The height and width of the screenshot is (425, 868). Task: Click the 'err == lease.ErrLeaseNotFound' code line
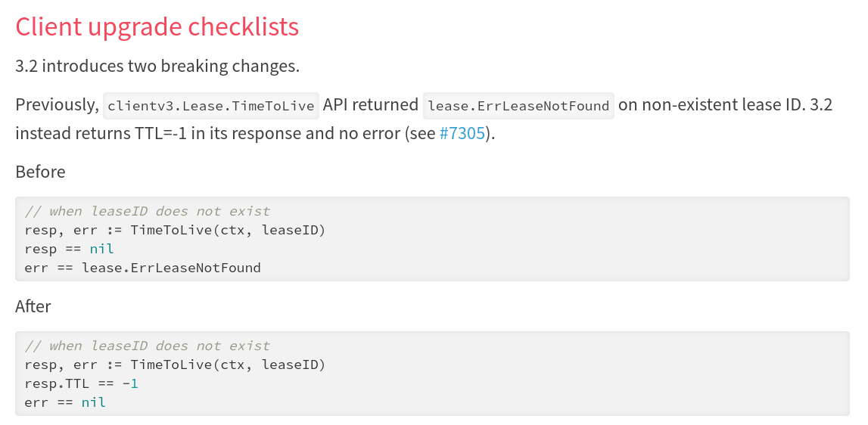(142, 268)
